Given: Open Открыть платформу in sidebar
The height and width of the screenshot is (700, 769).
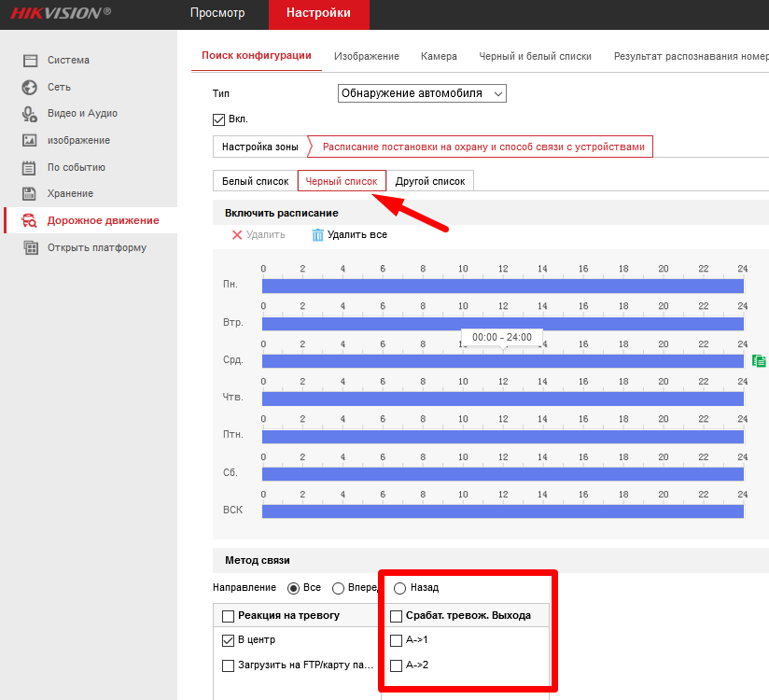Looking at the screenshot, I should [x=97, y=247].
